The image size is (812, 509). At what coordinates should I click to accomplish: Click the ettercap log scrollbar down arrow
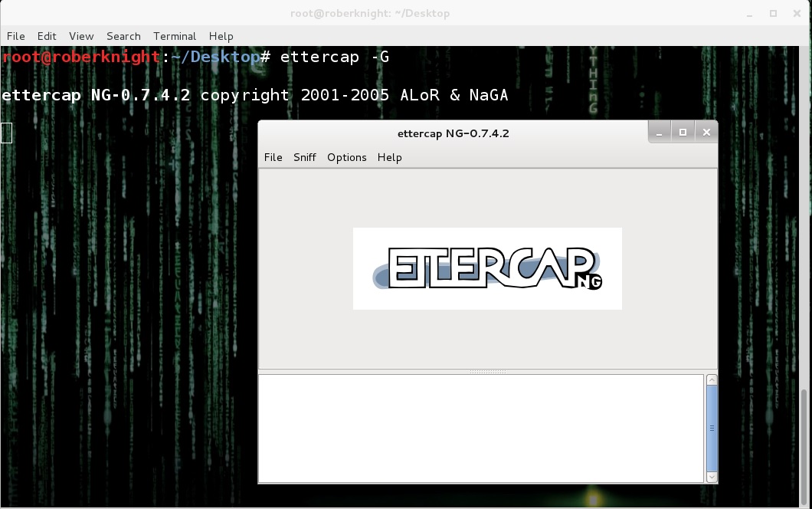coord(712,477)
